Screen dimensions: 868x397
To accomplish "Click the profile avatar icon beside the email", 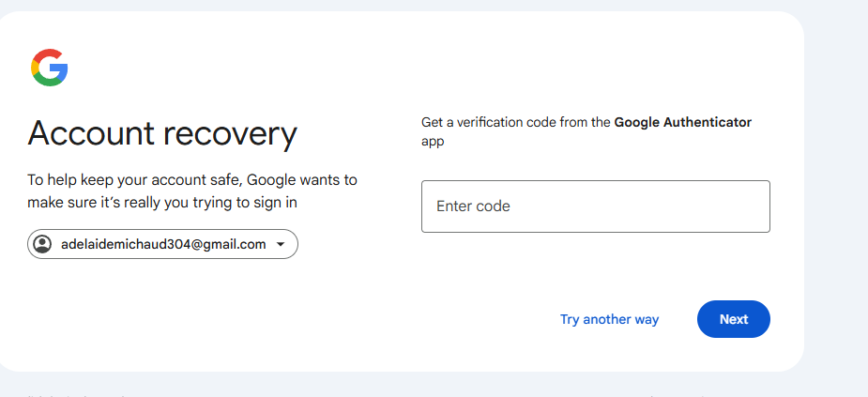I will (42, 244).
